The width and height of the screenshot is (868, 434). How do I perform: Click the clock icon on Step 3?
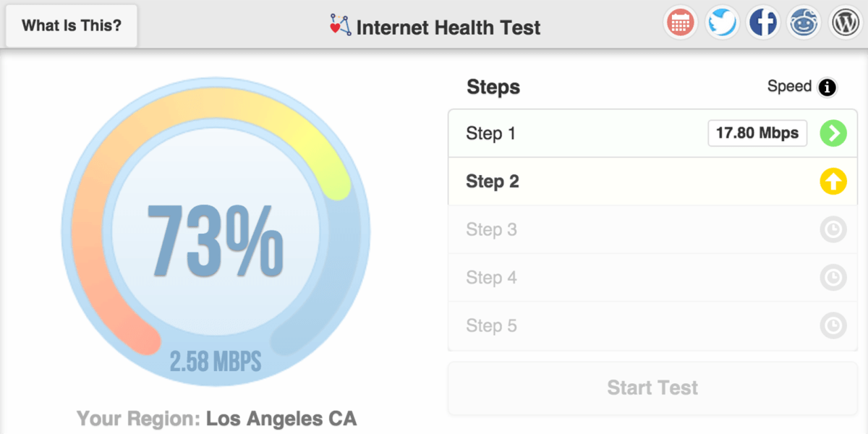coord(833,229)
